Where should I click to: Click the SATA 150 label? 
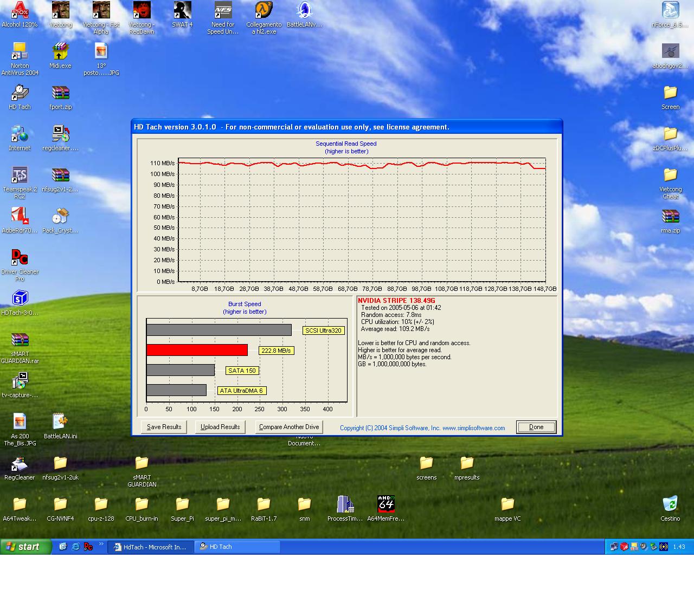tap(242, 371)
